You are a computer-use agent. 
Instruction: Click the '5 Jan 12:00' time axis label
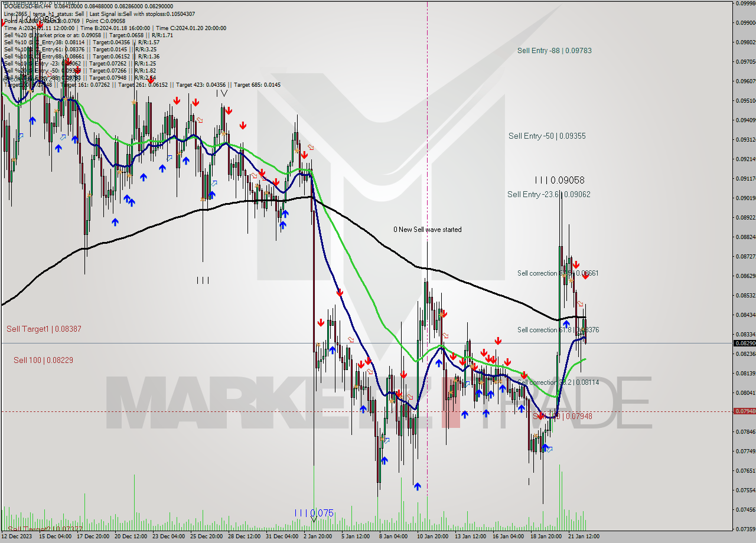(x=355, y=537)
